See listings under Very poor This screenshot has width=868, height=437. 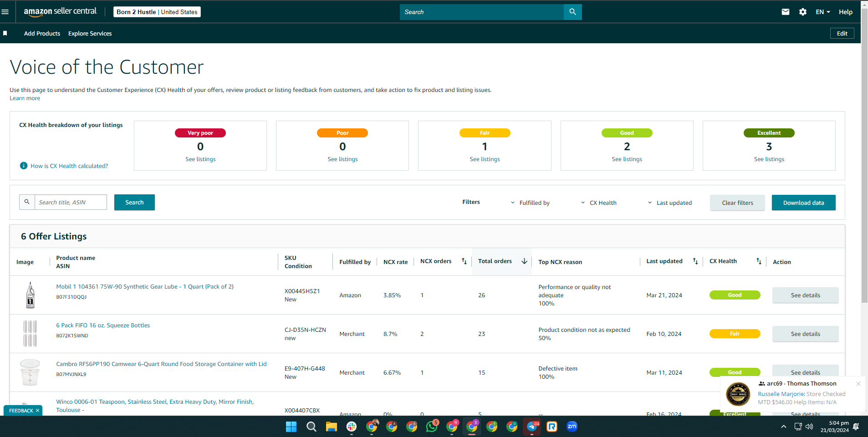point(200,159)
